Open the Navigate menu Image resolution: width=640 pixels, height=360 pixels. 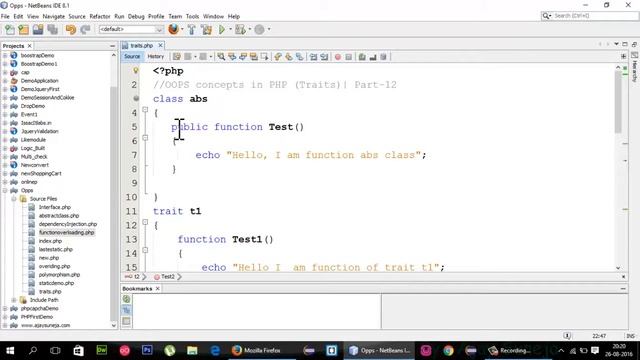[53, 16]
